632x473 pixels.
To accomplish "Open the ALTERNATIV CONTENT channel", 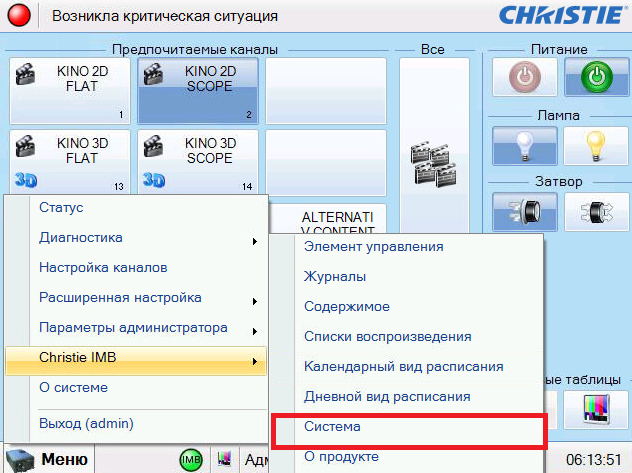I will 327,219.
